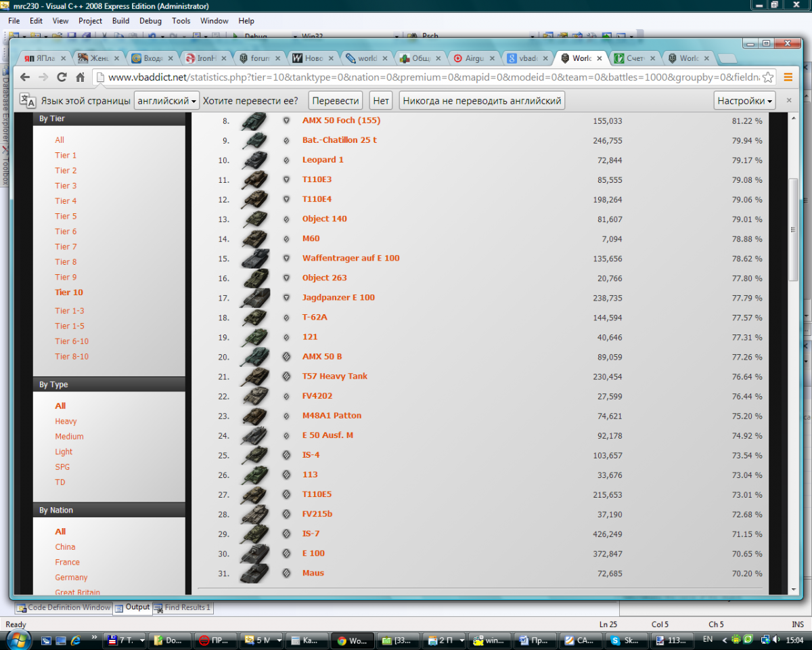812x650 pixels.
Task: Click the Maus tank thumbnail
Action: [x=254, y=573]
